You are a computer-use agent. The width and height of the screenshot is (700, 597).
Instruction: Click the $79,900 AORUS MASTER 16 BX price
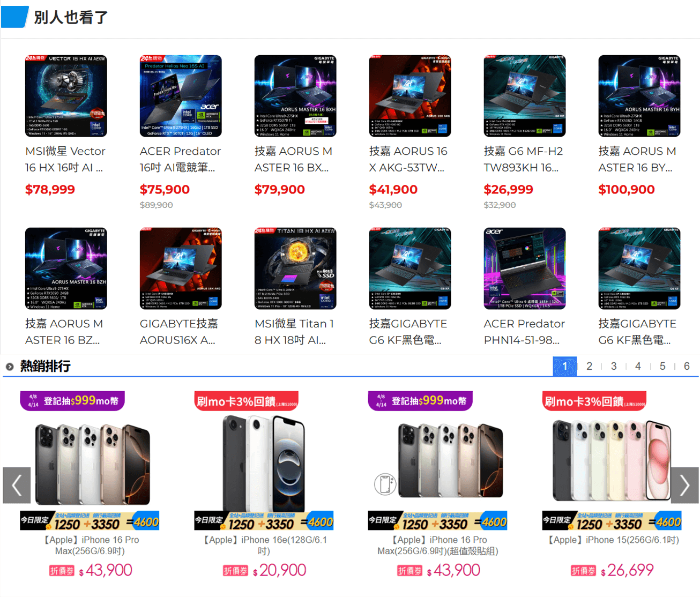[279, 190]
